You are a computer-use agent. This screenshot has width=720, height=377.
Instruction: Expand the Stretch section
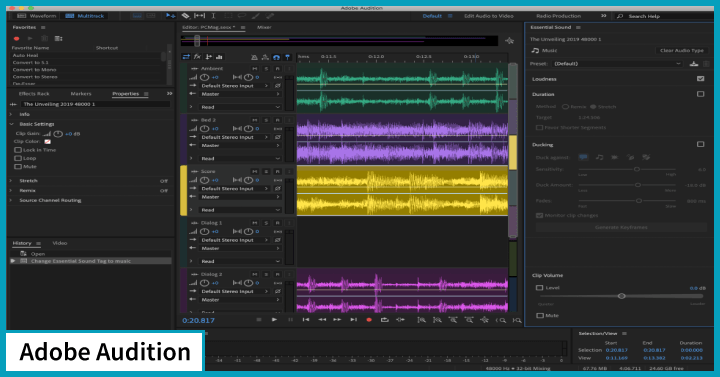click(x=12, y=181)
